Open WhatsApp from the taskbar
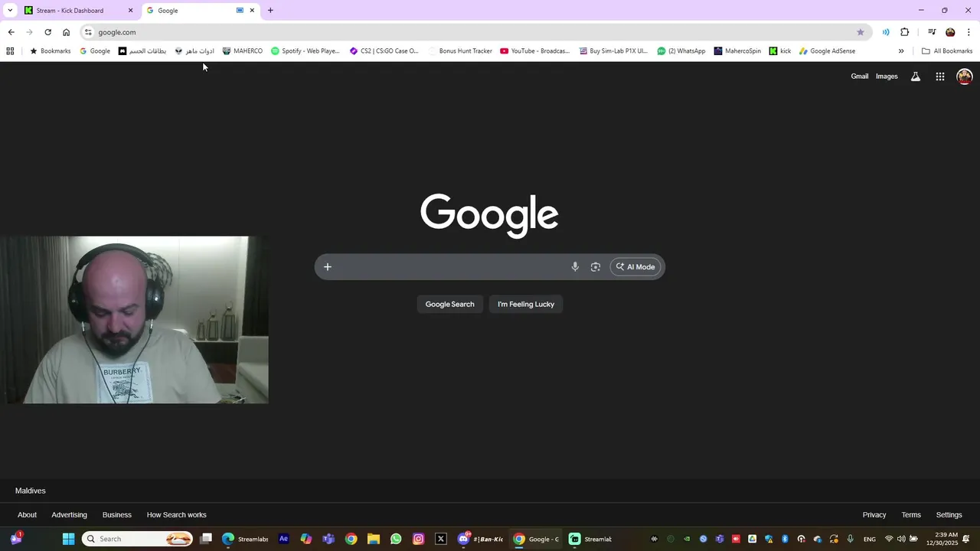980x551 pixels. coord(396,539)
